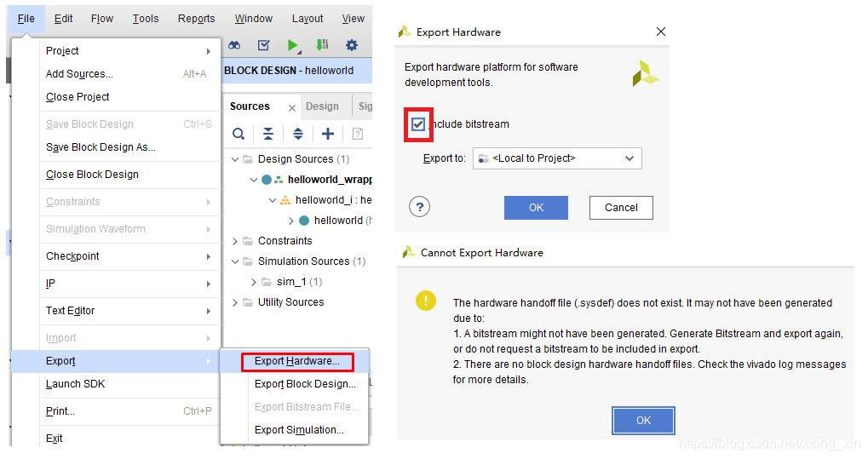Open the Tools menu
Screen dimensions: 868x459
pos(146,19)
